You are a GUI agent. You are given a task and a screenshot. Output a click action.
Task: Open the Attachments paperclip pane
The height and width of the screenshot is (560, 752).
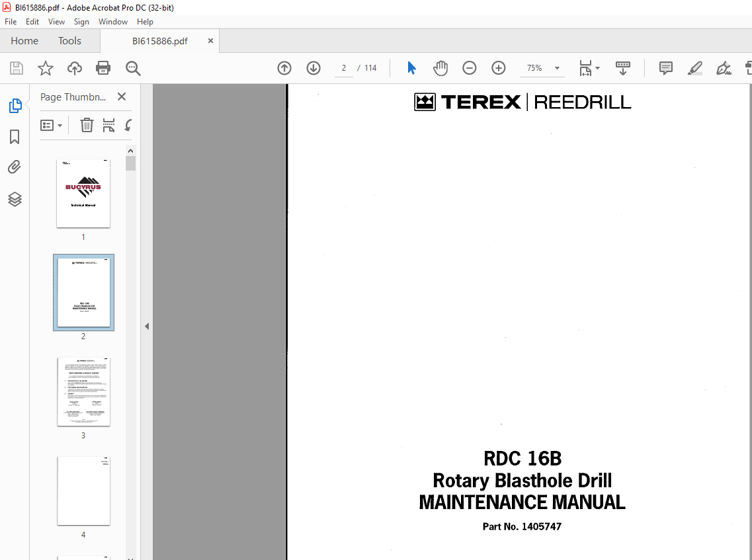tap(15, 167)
